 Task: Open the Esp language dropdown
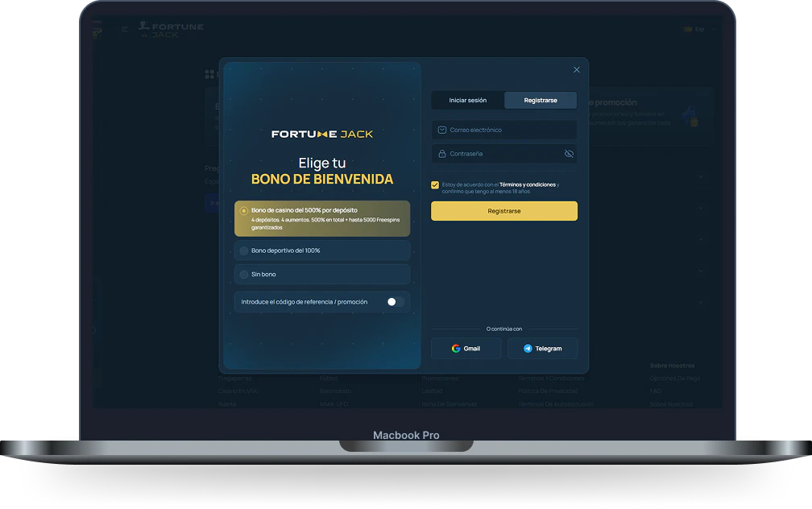[x=699, y=30]
